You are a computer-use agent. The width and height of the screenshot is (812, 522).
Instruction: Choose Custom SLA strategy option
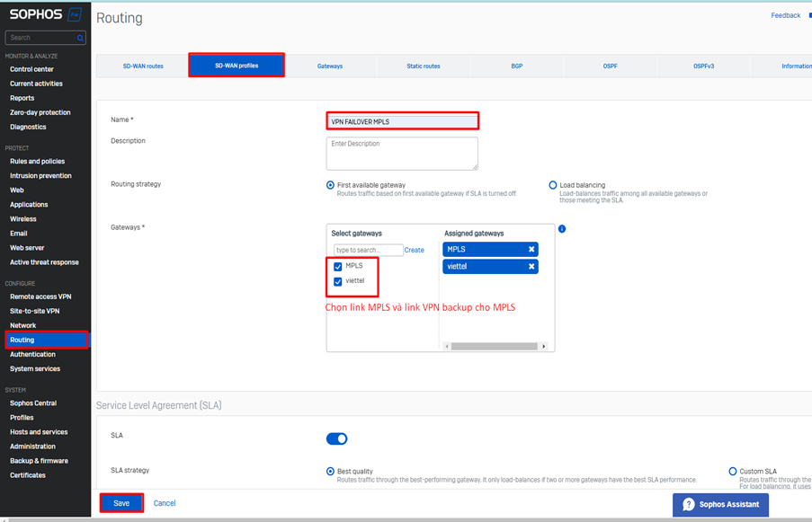(x=733, y=471)
